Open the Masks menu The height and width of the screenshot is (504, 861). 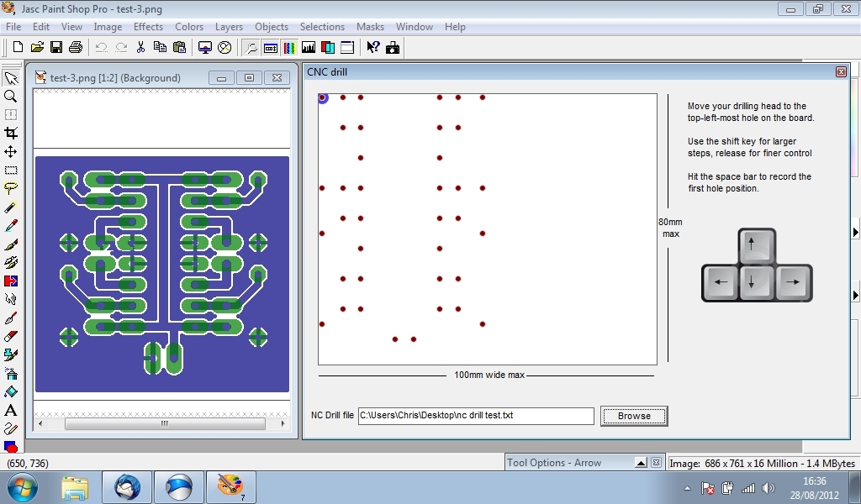pos(370,26)
